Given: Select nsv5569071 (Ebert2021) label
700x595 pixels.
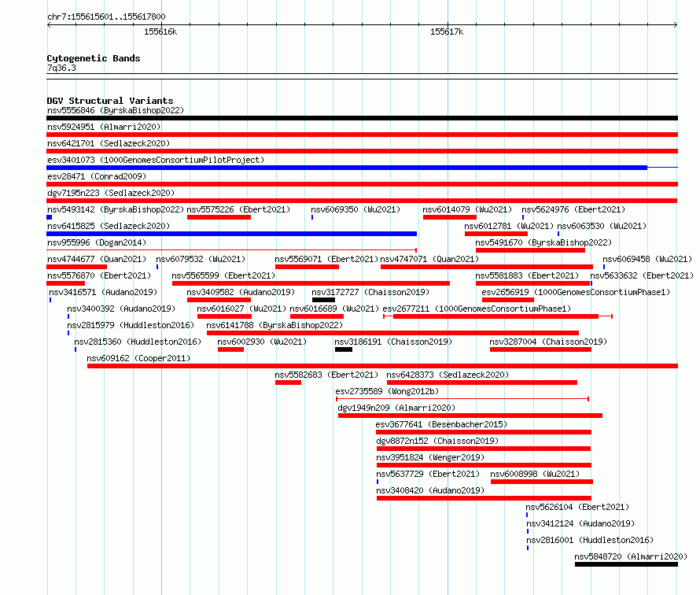Looking at the screenshot, I should click(326, 259).
